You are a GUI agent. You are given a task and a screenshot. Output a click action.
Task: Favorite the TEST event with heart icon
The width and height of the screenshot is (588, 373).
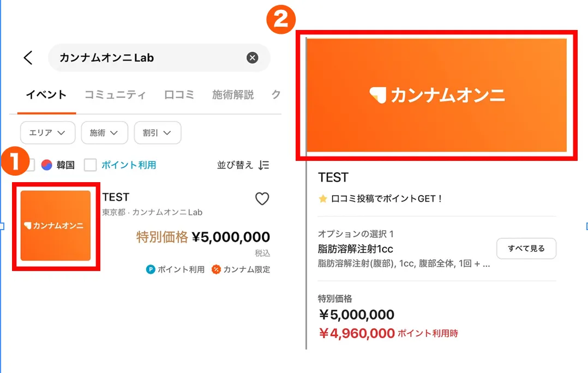[x=262, y=199]
